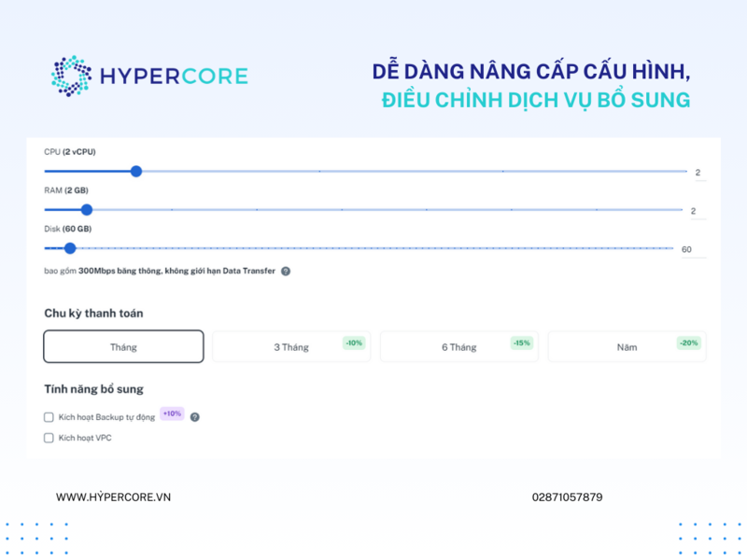
Task: Click the -10% discount badge
Action: 354,343
